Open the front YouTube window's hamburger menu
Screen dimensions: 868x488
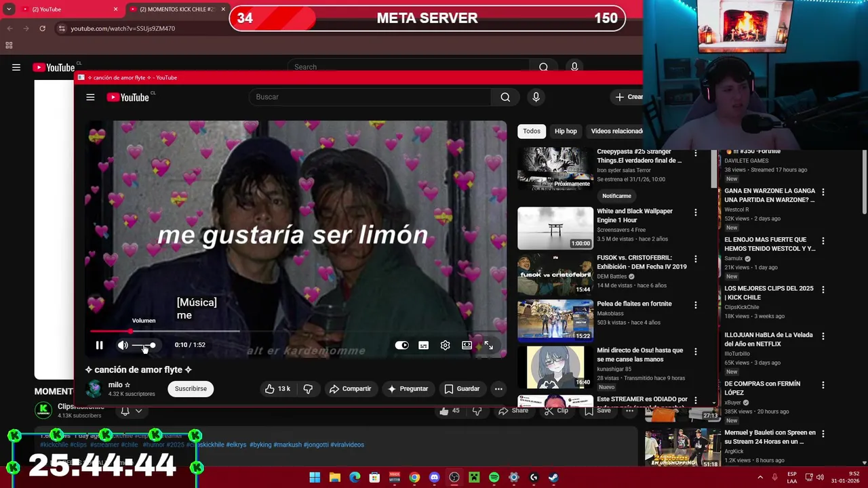tap(90, 97)
